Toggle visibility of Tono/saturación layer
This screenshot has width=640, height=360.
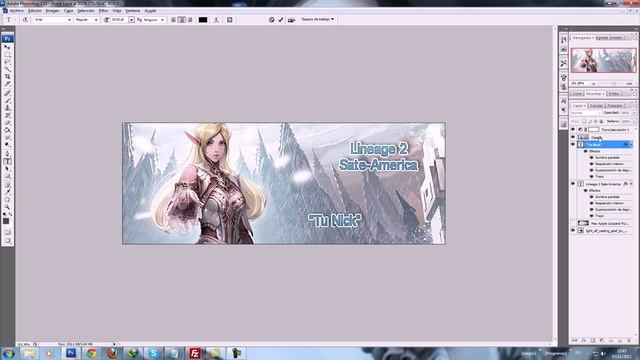coord(573,130)
